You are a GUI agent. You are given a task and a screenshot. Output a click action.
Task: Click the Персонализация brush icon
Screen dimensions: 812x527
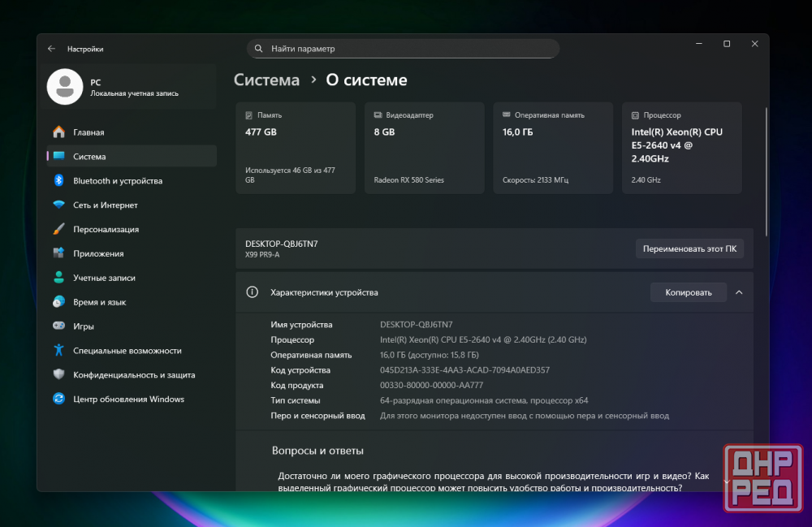tap(59, 229)
